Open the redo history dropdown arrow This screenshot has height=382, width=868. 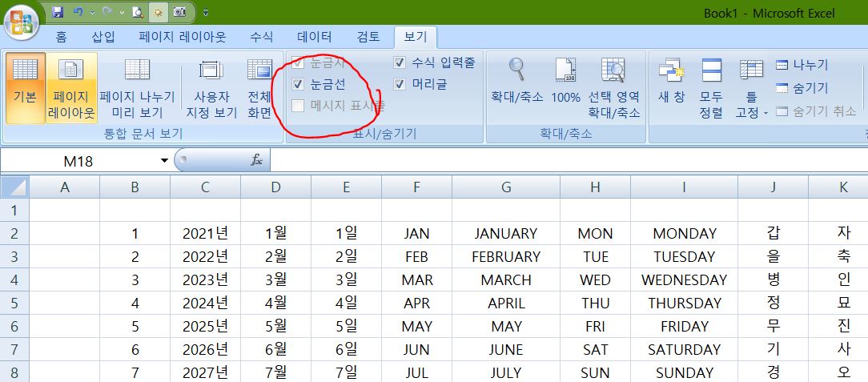point(121,12)
